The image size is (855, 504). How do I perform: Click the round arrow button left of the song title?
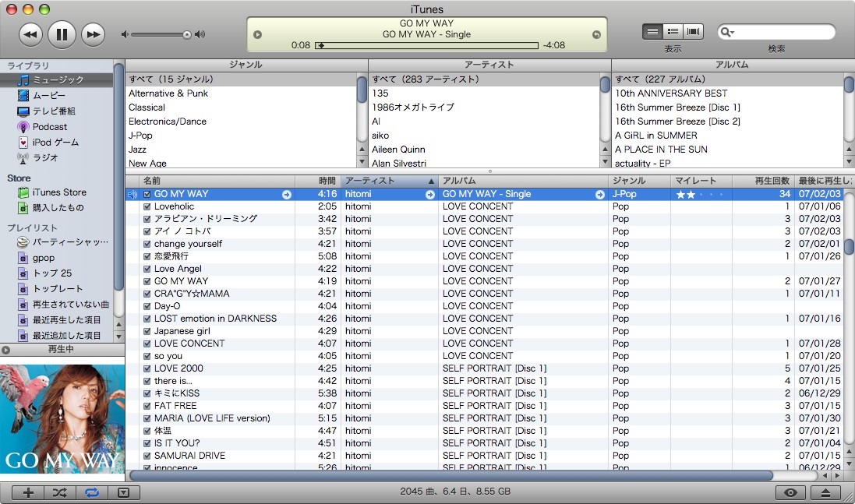pos(257,35)
